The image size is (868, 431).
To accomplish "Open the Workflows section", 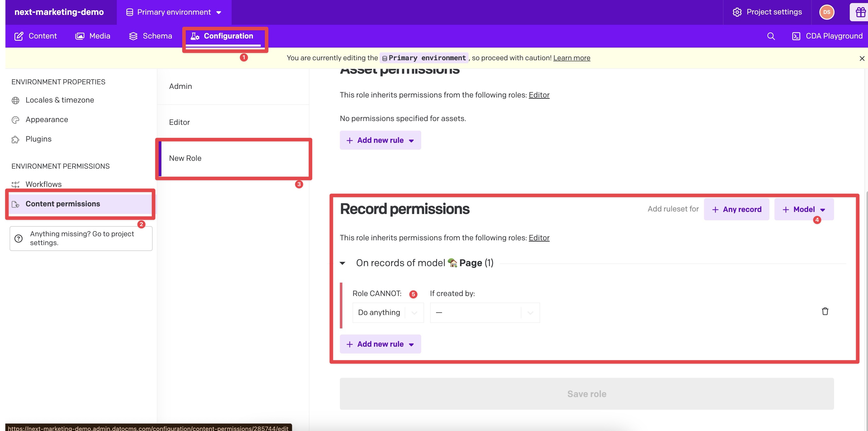I will click(x=44, y=184).
